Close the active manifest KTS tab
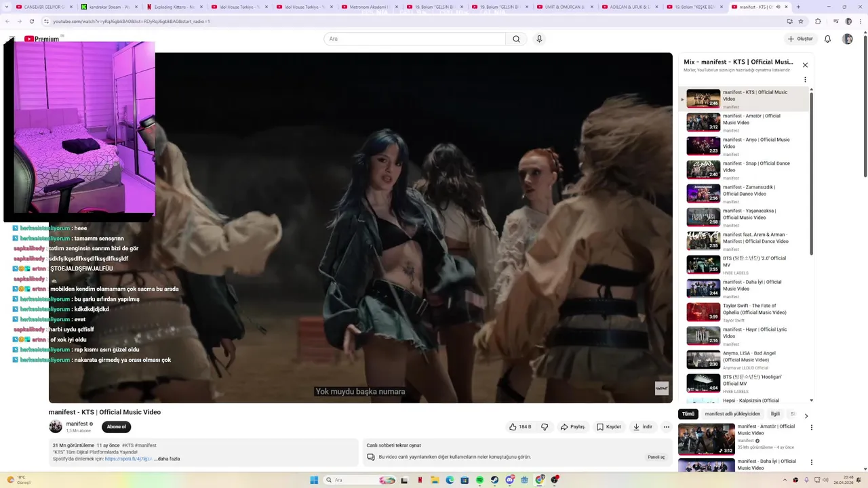The height and width of the screenshot is (488, 868). pyautogui.click(x=786, y=7)
